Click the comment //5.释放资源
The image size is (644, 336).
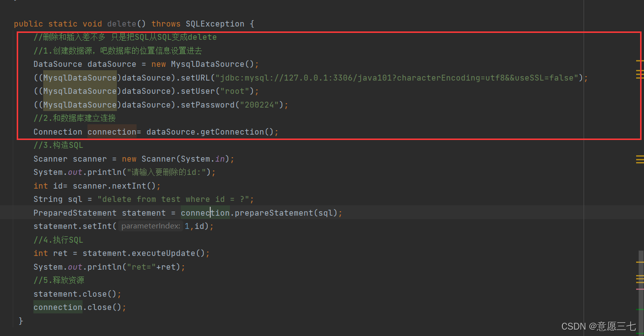[x=59, y=280]
